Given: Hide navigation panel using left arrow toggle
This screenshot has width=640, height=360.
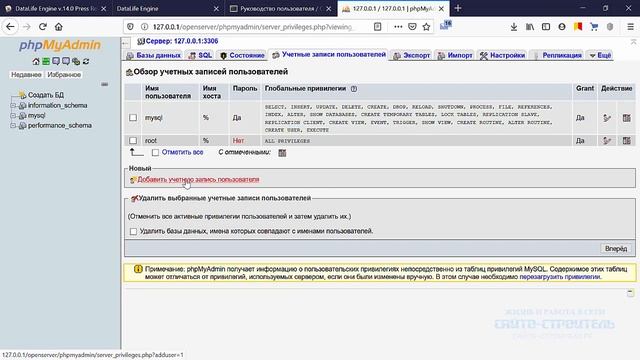Looking at the screenshot, I should pos(126,42).
